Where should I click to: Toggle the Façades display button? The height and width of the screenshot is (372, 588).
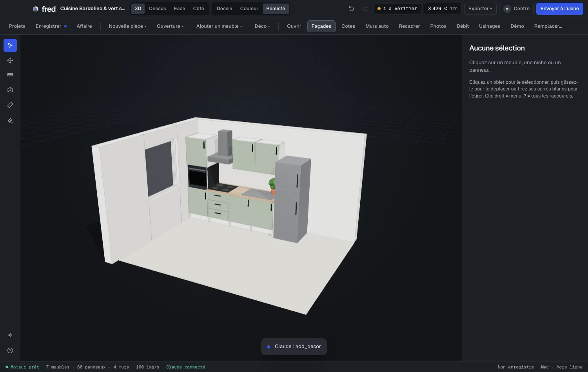[321, 26]
